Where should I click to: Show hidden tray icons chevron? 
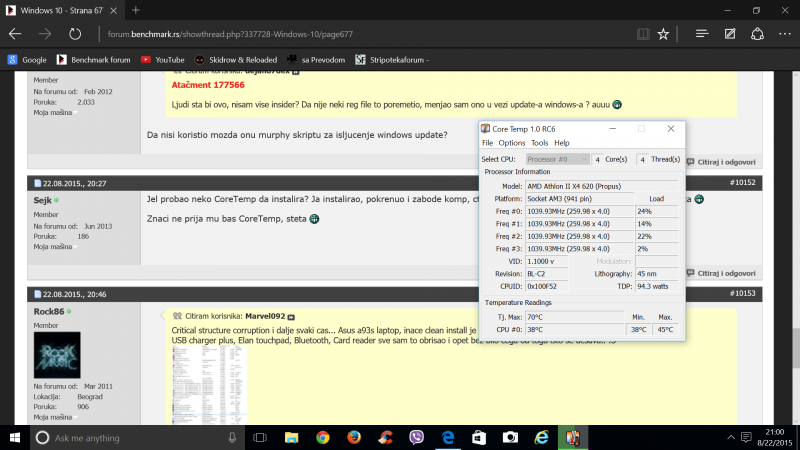731,437
